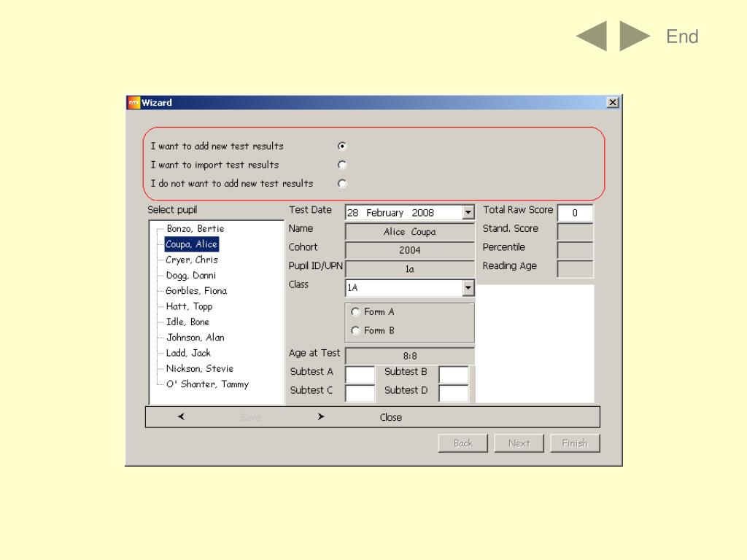Go to previous slide with left triangle arrow
The width and height of the screenshot is (747, 560).
pyautogui.click(x=592, y=36)
